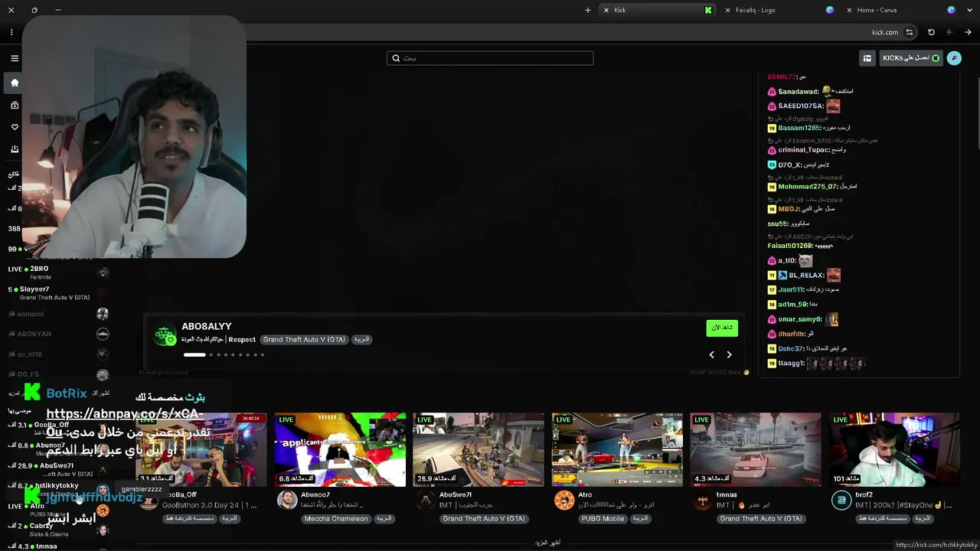Image resolution: width=980 pixels, height=551 pixels.
Task: Click the Get KICKs button
Action: coord(911,58)
